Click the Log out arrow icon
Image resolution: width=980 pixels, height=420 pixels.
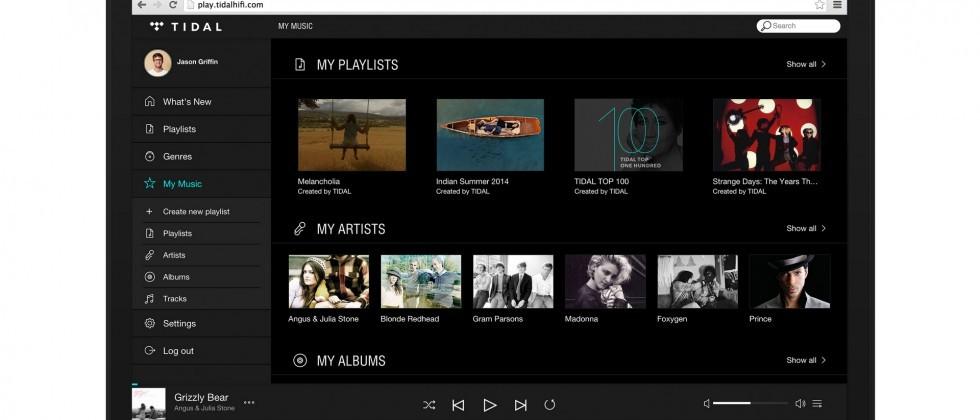click(149, 351)
